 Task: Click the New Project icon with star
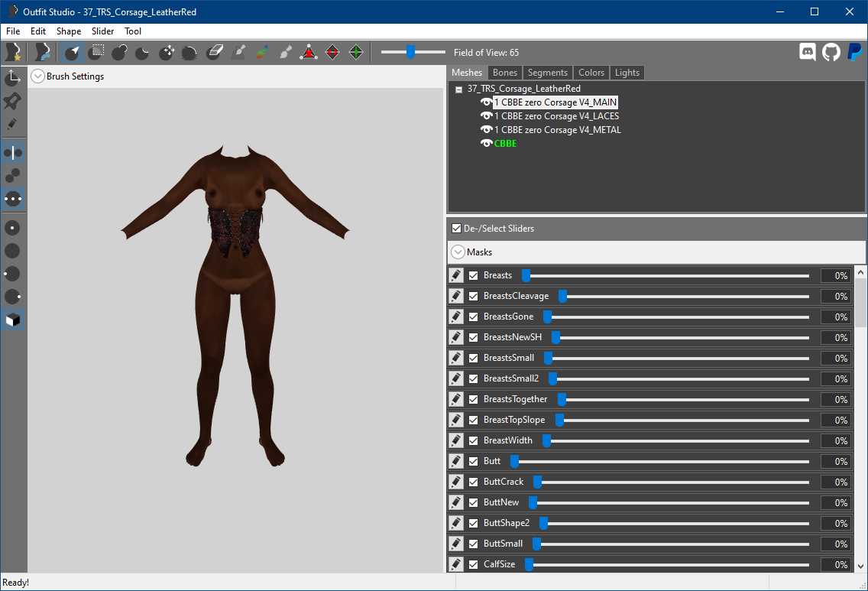13,52
